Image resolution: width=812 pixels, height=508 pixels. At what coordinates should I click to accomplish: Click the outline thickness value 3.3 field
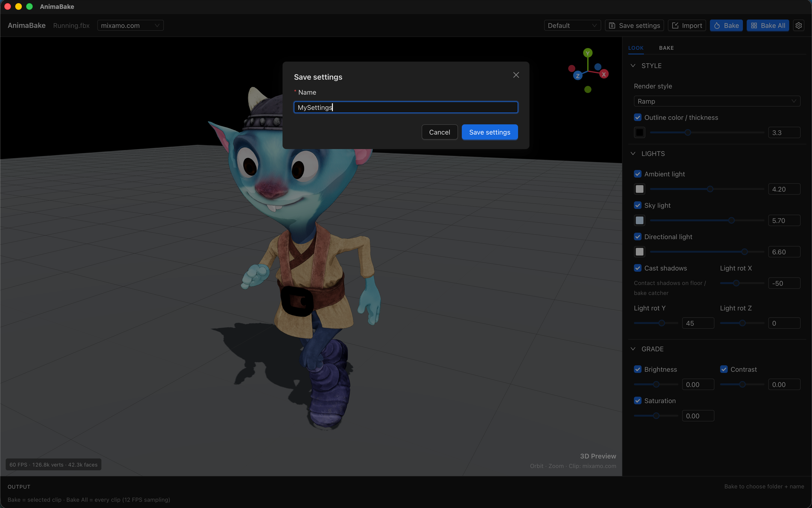click(784, 132)
